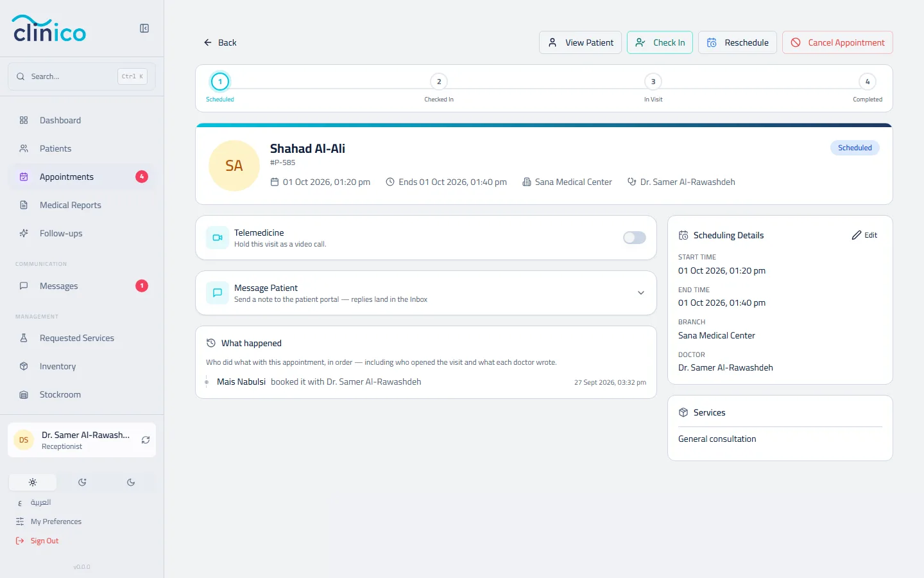Click the Scheduled status badge
The width and height of the screenshot is (924, 578).
tap(855, 148)
